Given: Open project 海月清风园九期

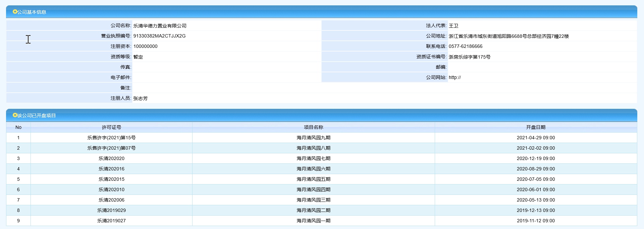Looking at the screenshot, I should click(313, 138).
